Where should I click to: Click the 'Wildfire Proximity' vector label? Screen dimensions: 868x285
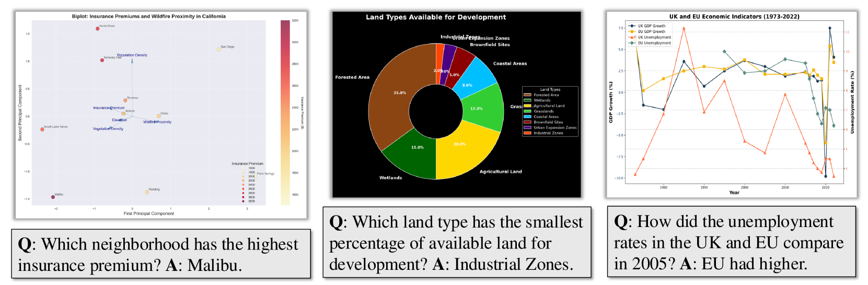tap(157, 122)
